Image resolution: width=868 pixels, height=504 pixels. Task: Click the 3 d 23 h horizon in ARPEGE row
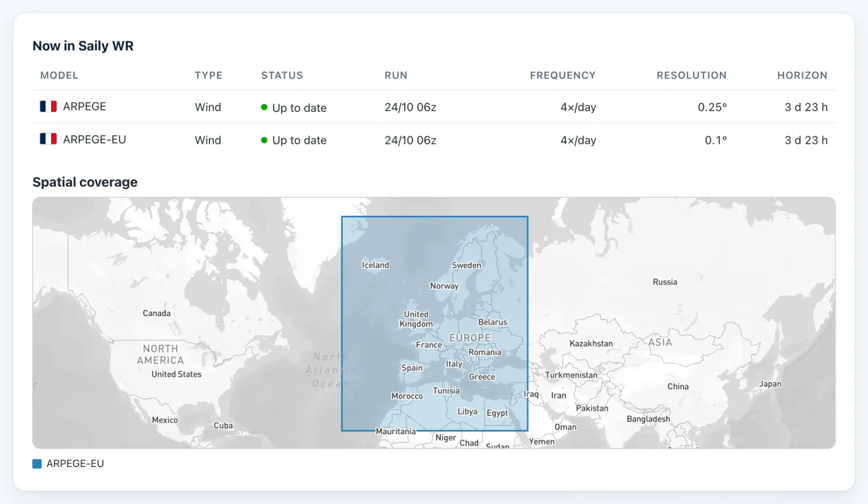[x=806, y=107]
